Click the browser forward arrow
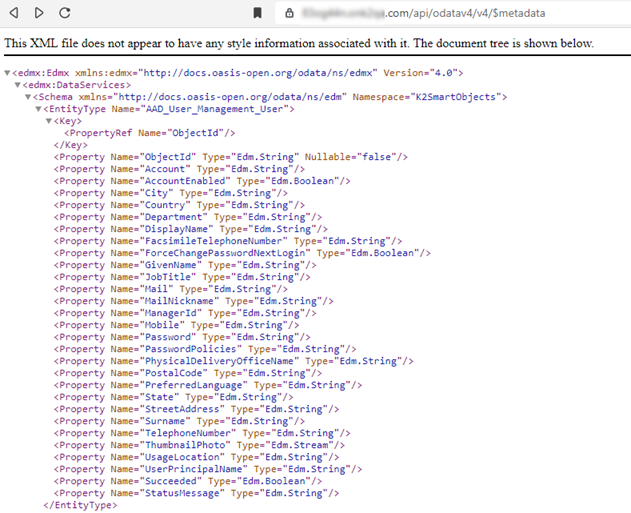Image resolution: width=631 pixels, height=513 pixels. [x=39, y=13]
